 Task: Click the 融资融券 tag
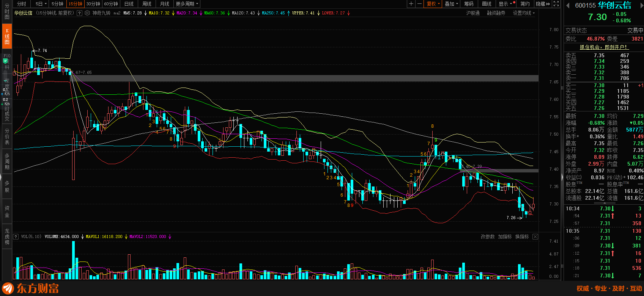point(496,13)
